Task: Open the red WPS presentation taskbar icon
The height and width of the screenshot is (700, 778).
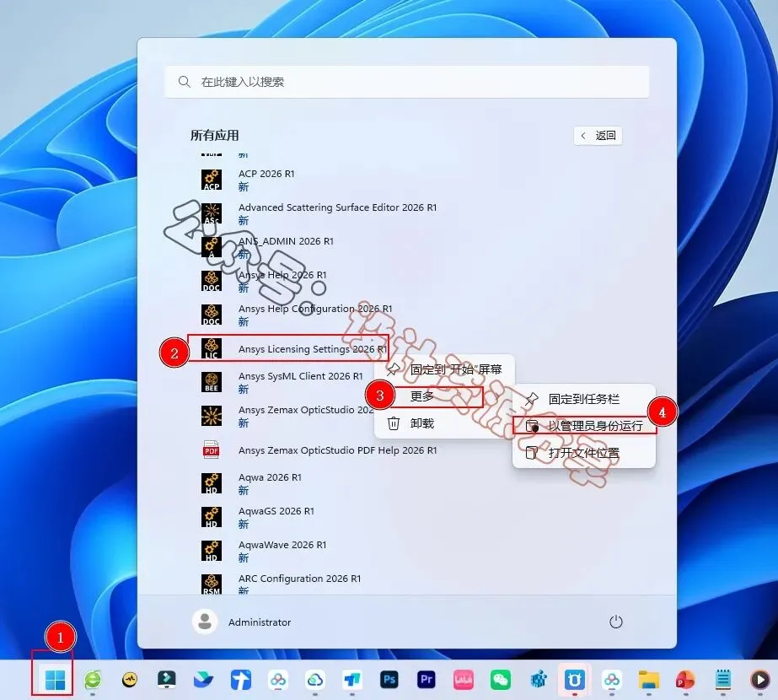Action: pyautogui.click(x=686, y=680)
